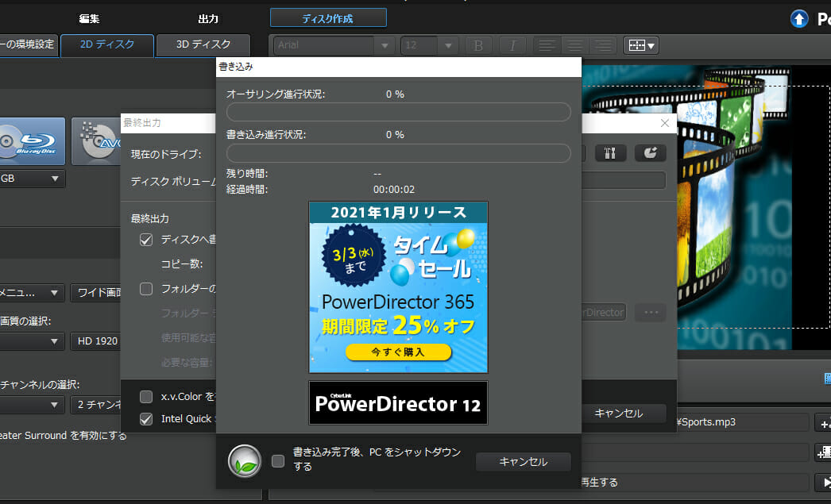Click the Italic formatting icon
The image size is (831, 504).
pos(512,45)
